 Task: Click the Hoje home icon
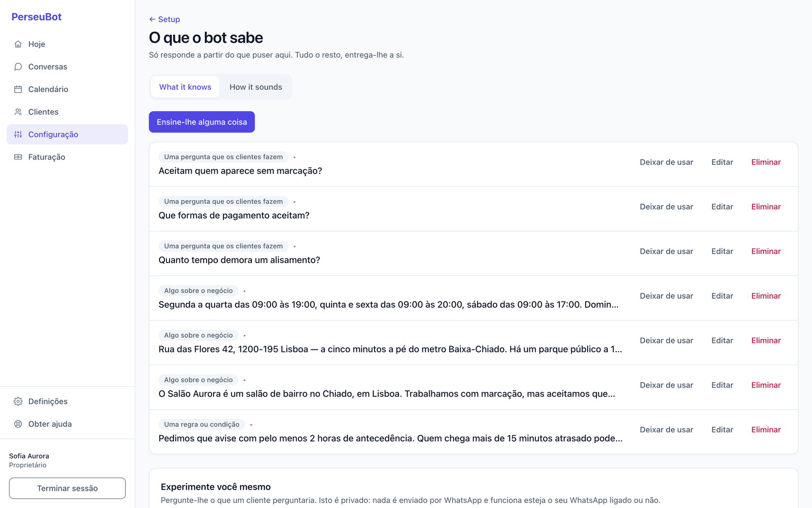click(x=18, y=44)
